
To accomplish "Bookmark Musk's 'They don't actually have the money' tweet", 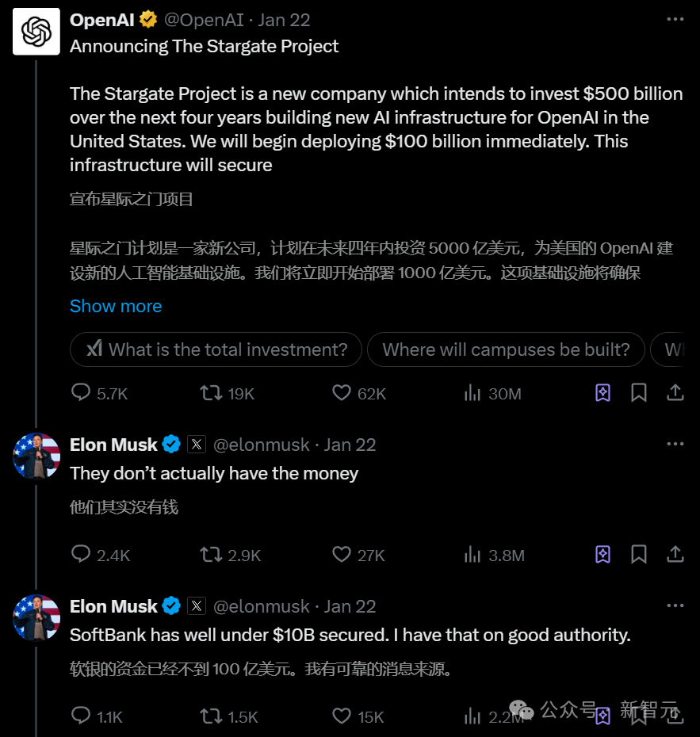I will [x=639, y=554].
